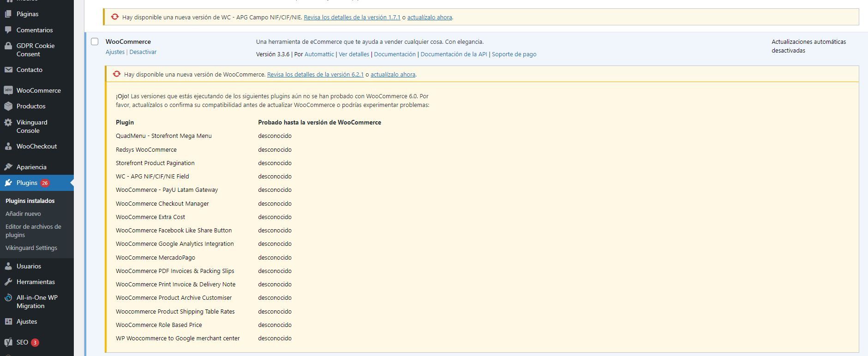This screenshot has height=356, width=868.
Task: Click the Páginas sidebar icon
Action: pyautogui.click(x=8, y=14)
